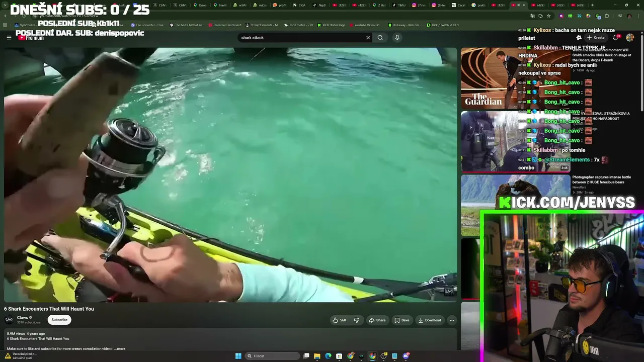Image resolution: width=644 pixels, height=362 pixels.
Task: Open YouTube notifications bell
Action: [x=616, y=38]
